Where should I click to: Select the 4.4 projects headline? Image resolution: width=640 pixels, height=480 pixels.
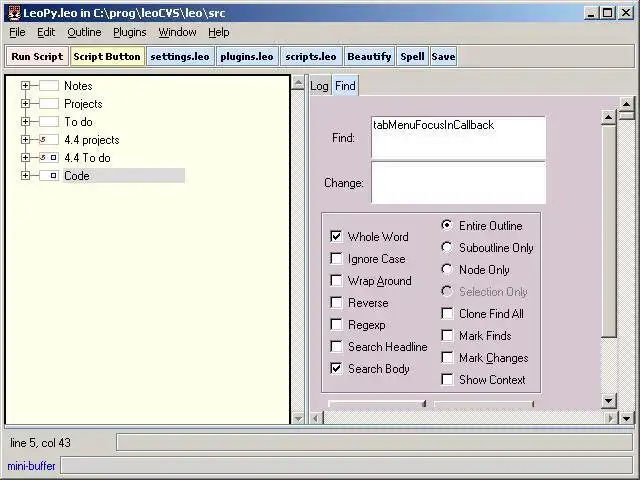point(92,140)
